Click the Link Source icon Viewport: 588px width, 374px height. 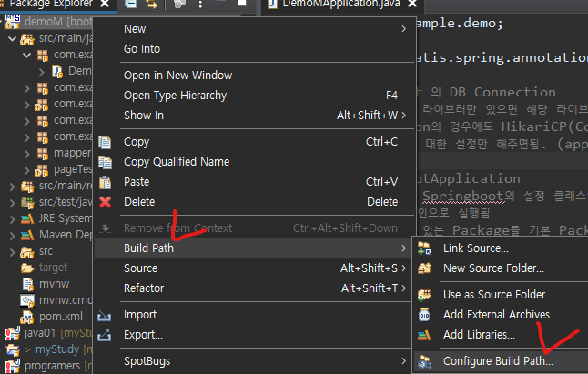pyautogui.click(x=424, y=248)
